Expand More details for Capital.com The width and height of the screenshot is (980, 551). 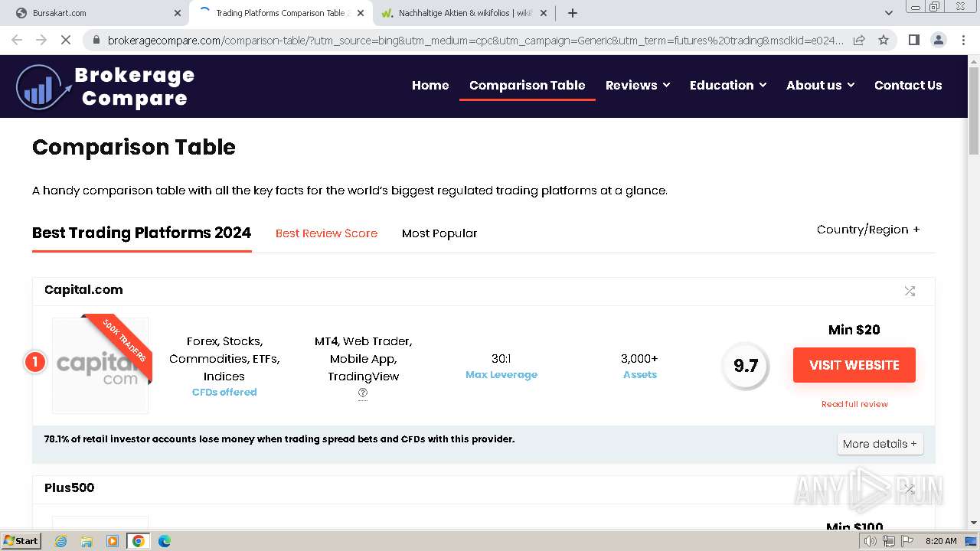click(x=880, y=444)
